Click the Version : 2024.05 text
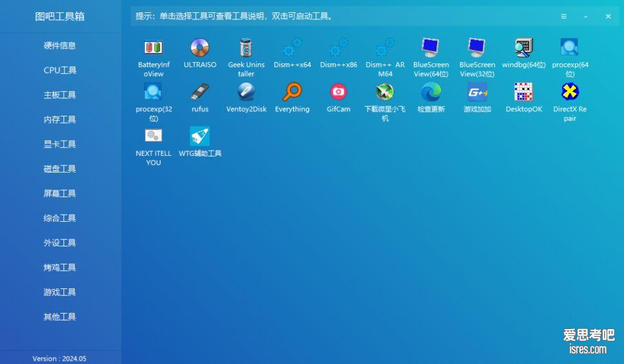624x364 pixels. [59, 358]
